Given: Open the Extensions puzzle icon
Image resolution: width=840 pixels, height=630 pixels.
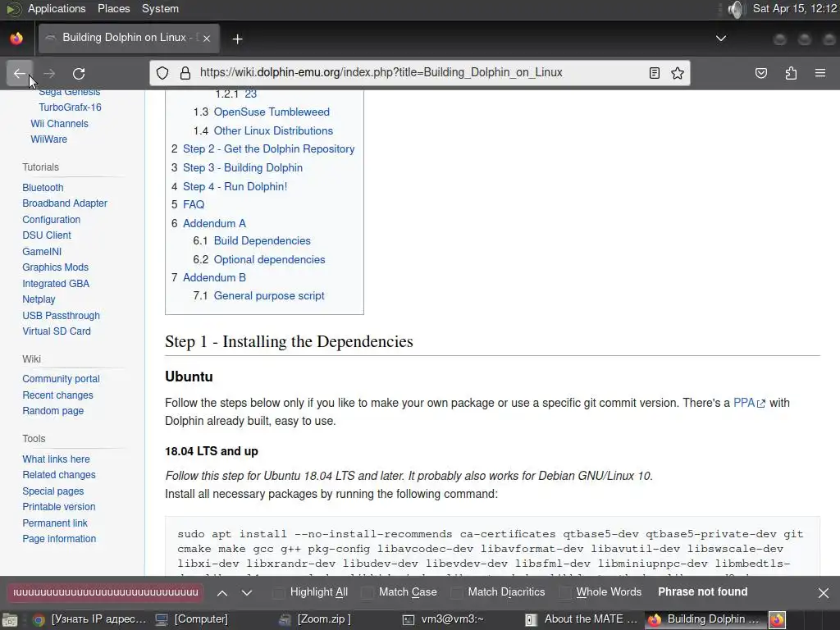Looking at the screenshot, I should (791, 73).
